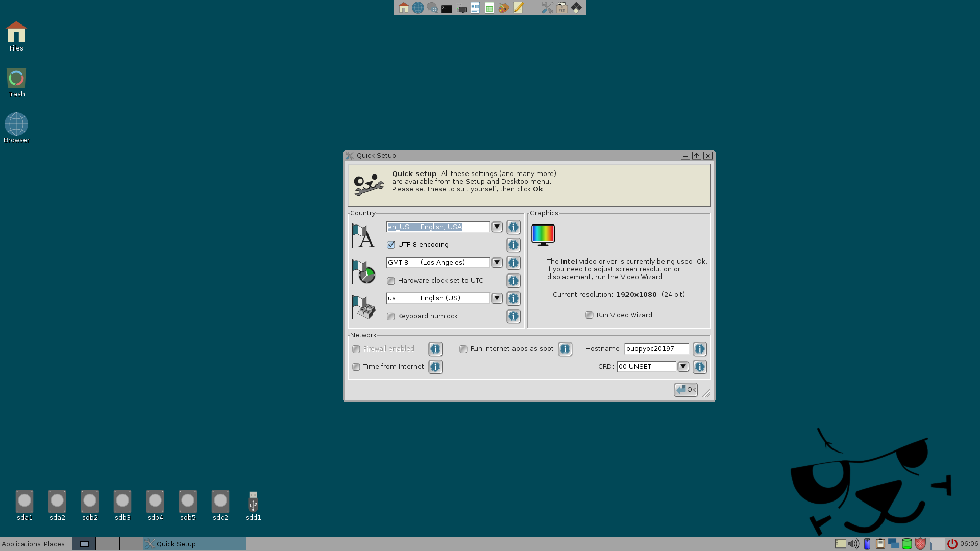Click the Ok button in Quick Setup
The image size is (980, 551).
click(686, 390)
